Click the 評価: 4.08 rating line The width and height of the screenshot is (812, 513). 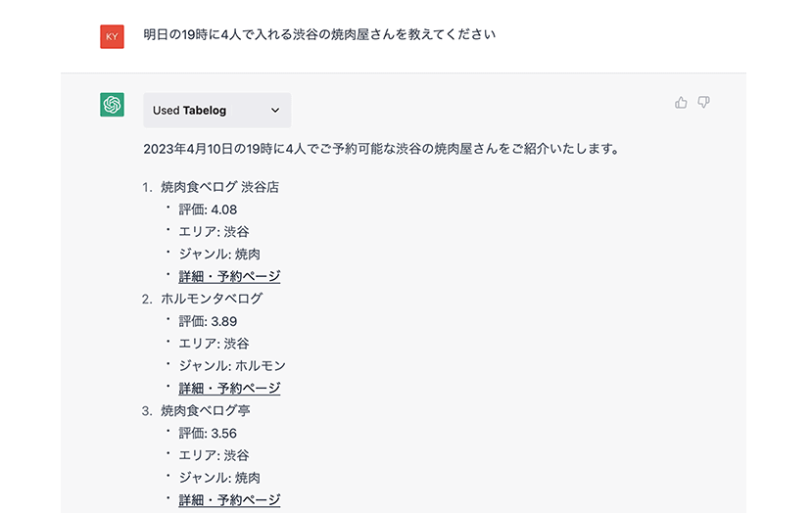click(x=208, y=210)
